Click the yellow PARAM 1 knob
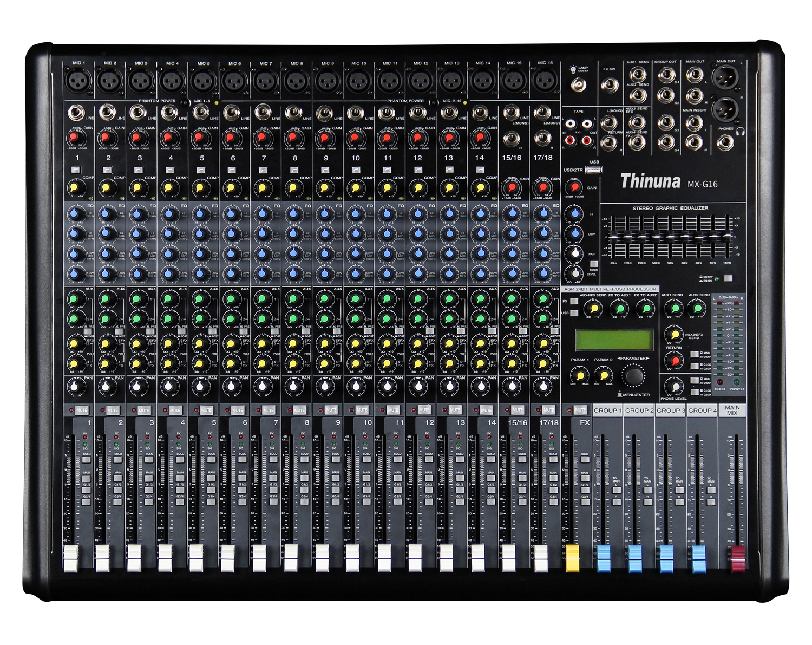This screenshot has width=812, height=645. tap(580, 375)
